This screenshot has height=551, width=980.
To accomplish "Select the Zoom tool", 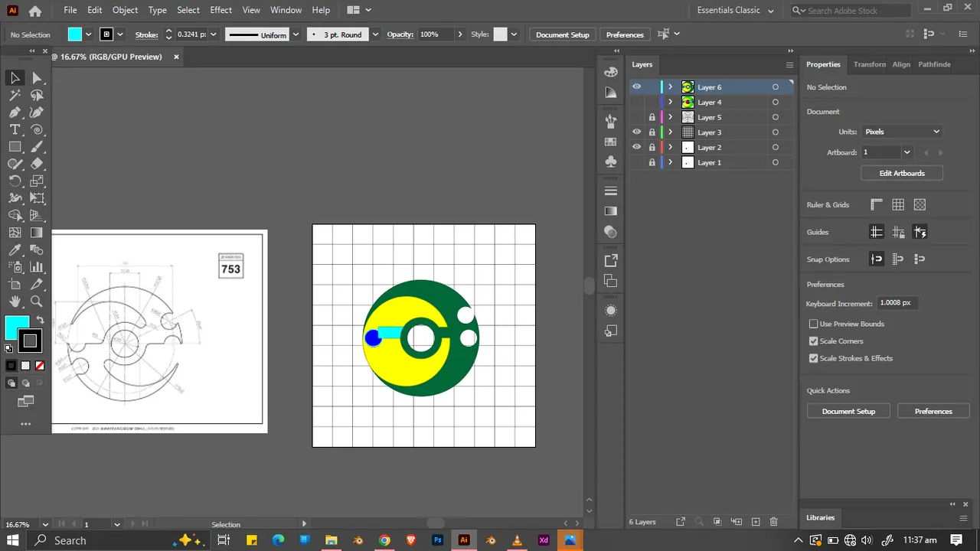I will tap(37, 302).
